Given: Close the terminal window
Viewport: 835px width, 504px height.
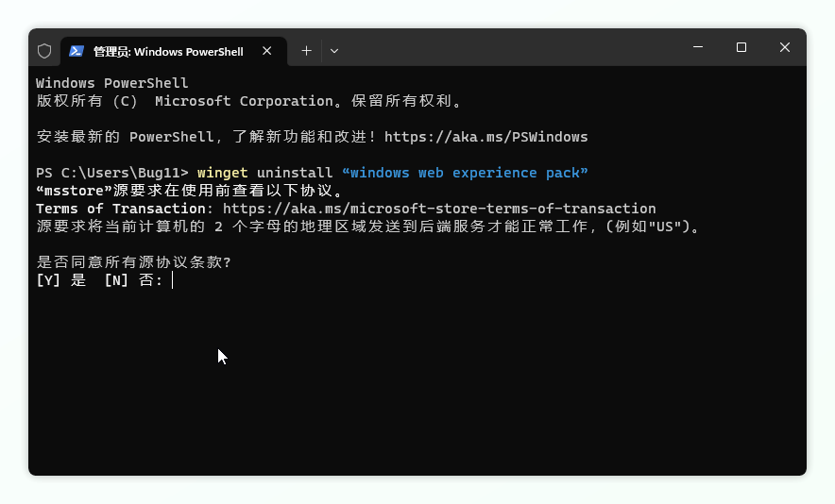Looking at the screenshot, I should (x=784, y=47).
